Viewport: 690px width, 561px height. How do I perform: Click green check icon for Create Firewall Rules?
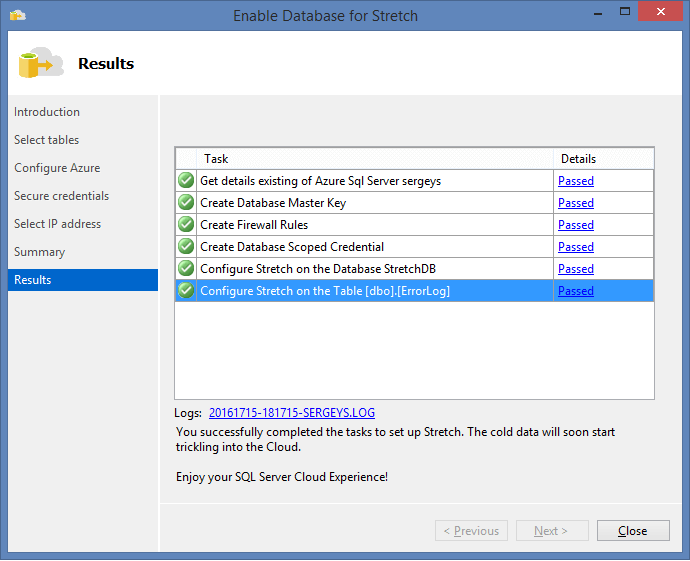[186, 224]
